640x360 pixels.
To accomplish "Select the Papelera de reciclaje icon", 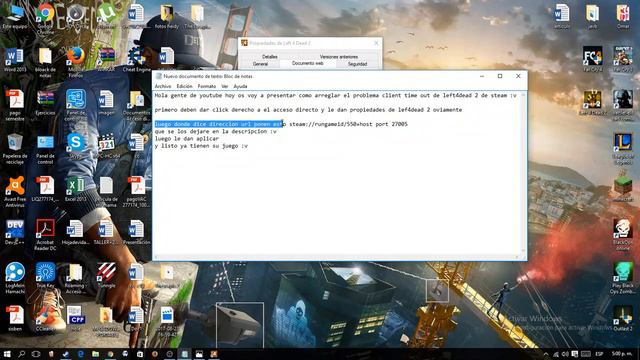I will click(15, 149).
